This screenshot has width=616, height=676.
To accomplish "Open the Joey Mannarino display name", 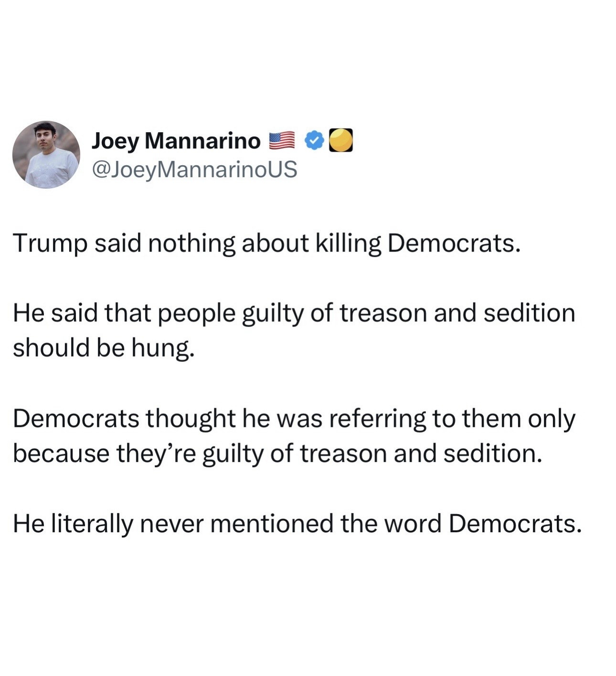I will pos(176,141).
